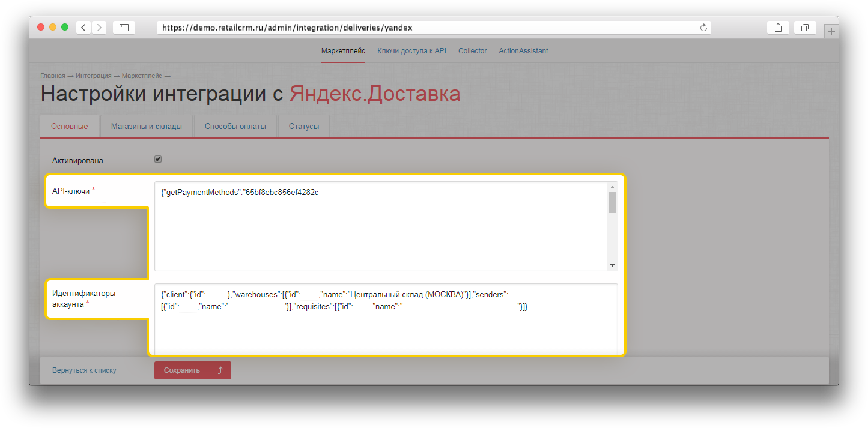The width and height of the screenshot is (868, 428).
Task: Open Ключи доступа к API menu item
Action: click(x=411, y=51)
